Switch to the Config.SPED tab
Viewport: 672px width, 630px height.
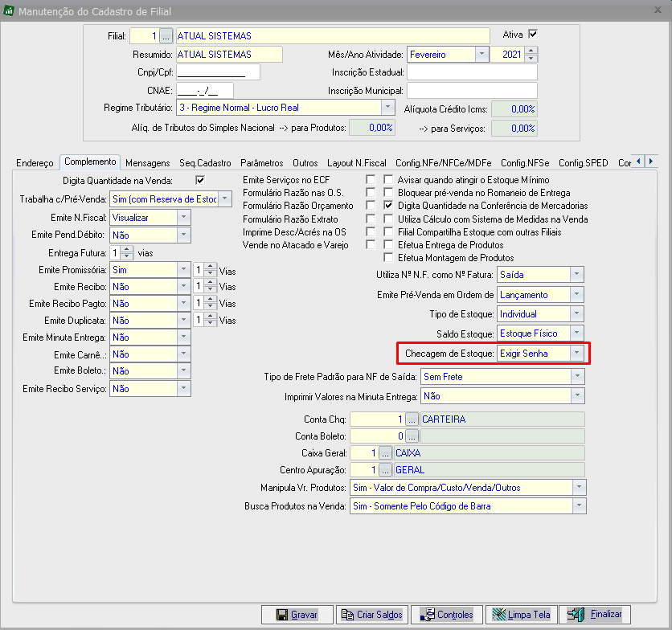tap(584, 163)
